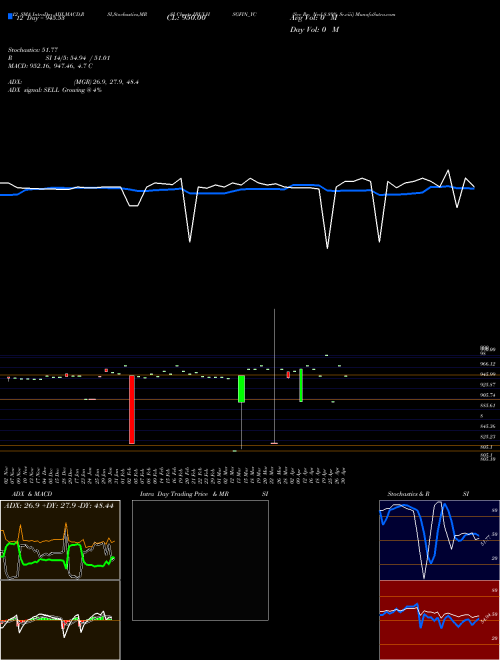Click the 'Stochastics: 51.77' reading
The height and width of the screenshot is (660, 500).
pyautogui.click(x=33, y=50)
